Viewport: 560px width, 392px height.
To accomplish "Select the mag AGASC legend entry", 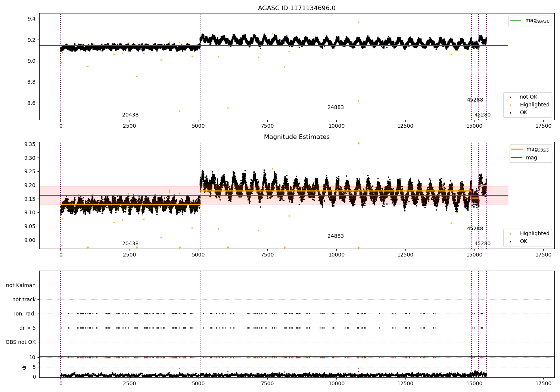I will click(530, 21).
